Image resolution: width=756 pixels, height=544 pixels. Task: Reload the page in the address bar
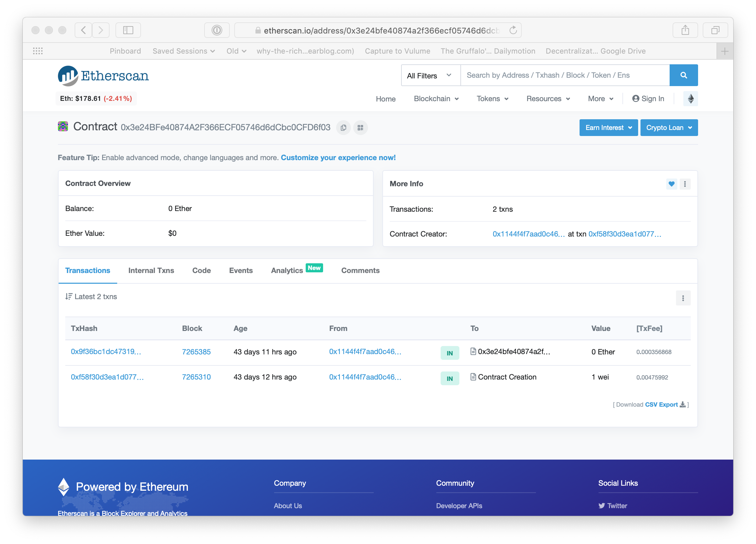[513, 30]
